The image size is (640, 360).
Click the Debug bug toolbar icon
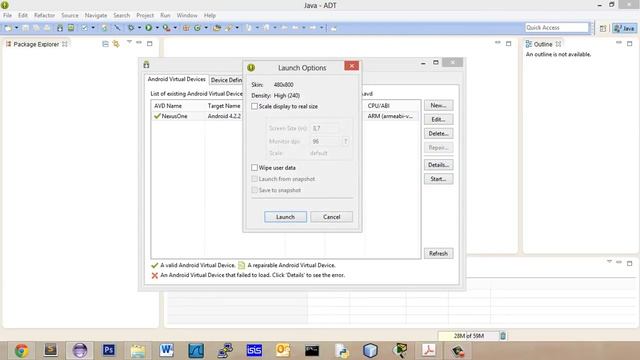click(131, 28)
